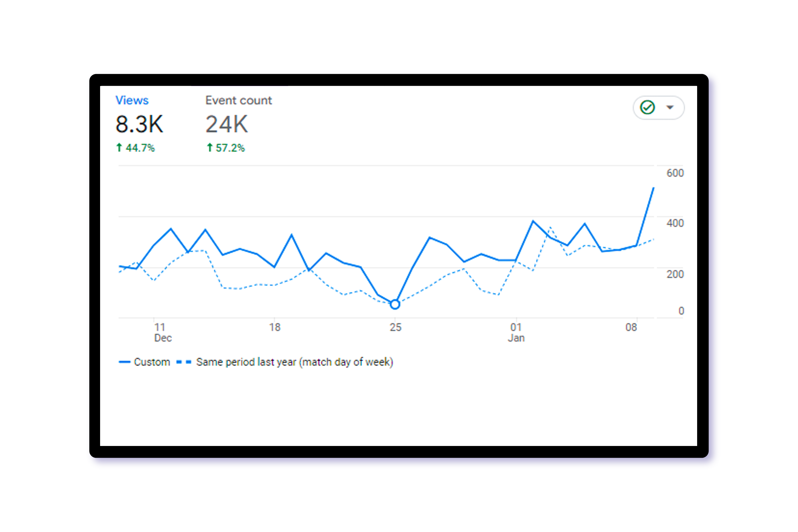The image size is (798, 532).
Task: Click the 8.3K views total
Action: tap(139, 124)
